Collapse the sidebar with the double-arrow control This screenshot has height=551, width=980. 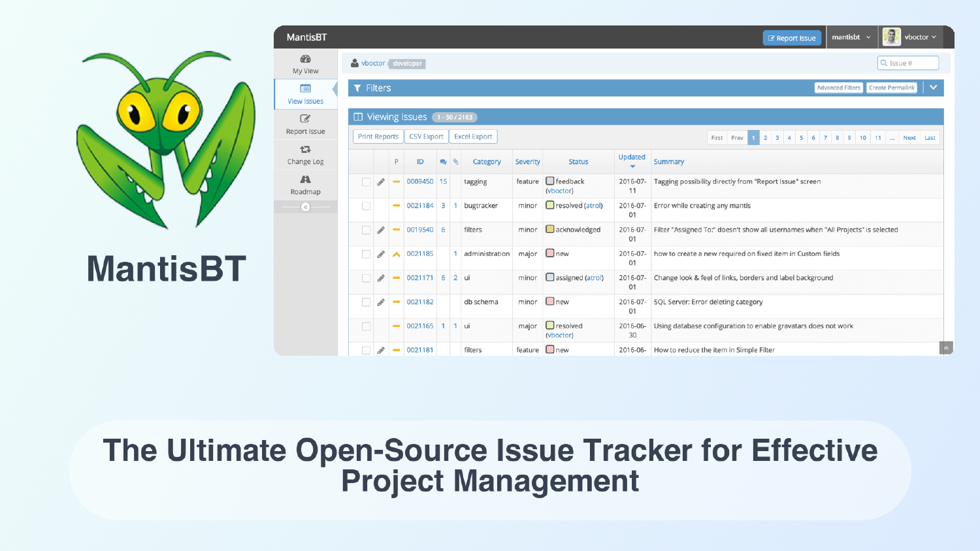305,206
